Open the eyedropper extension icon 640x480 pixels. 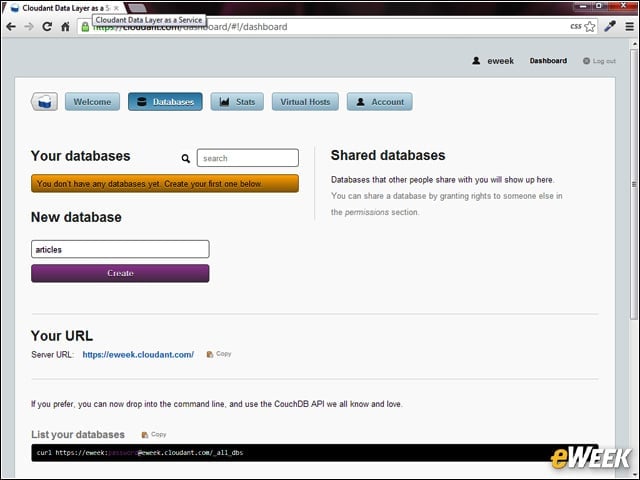610,27
